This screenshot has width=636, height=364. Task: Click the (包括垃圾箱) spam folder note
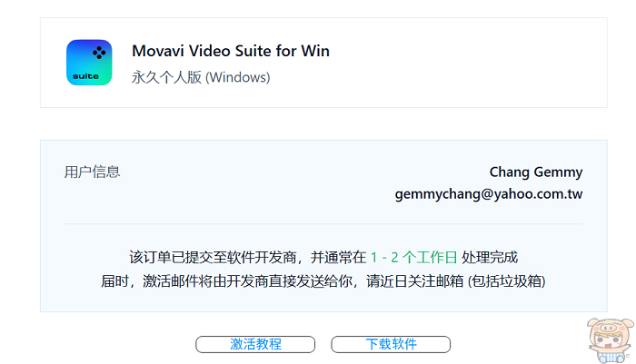click(507, 280)
